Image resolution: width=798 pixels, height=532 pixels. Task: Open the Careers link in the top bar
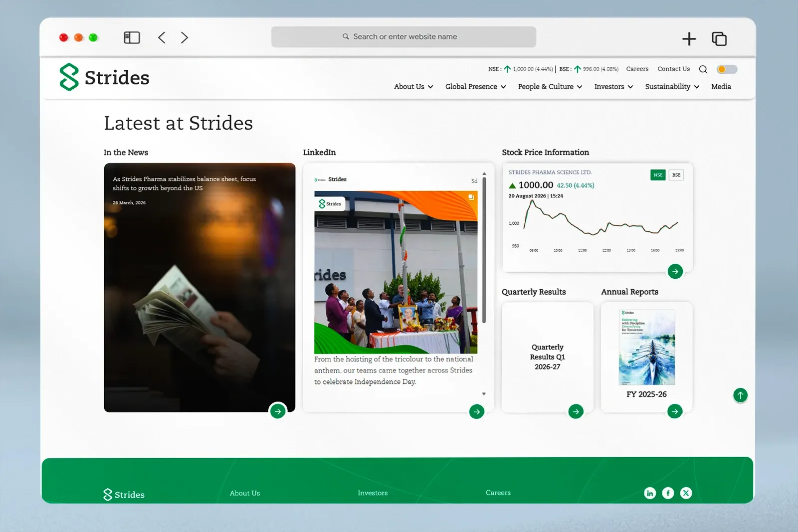coord(637,69)
